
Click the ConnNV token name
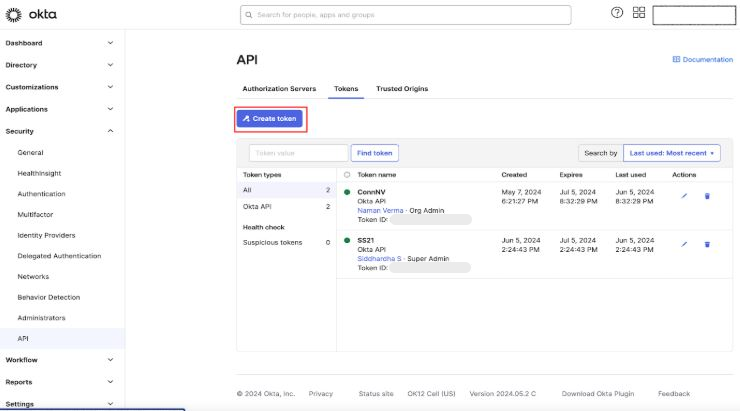[371, 192]
